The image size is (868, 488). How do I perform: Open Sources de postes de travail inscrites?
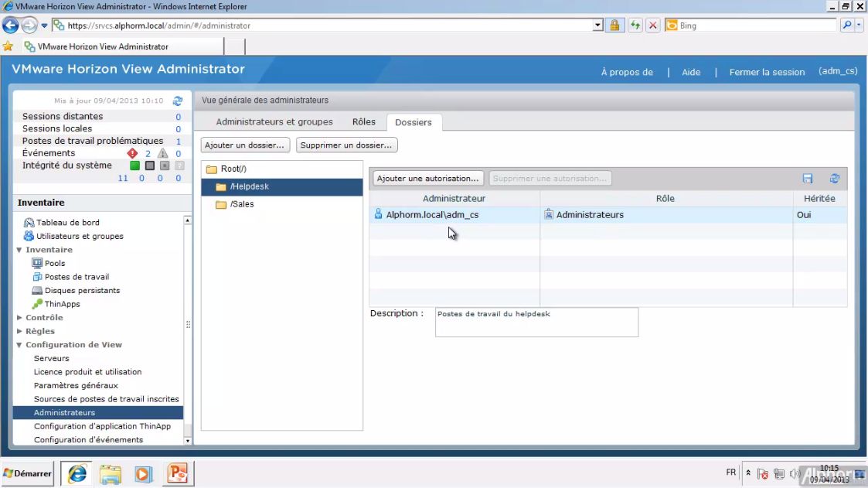tap(107, 399)
